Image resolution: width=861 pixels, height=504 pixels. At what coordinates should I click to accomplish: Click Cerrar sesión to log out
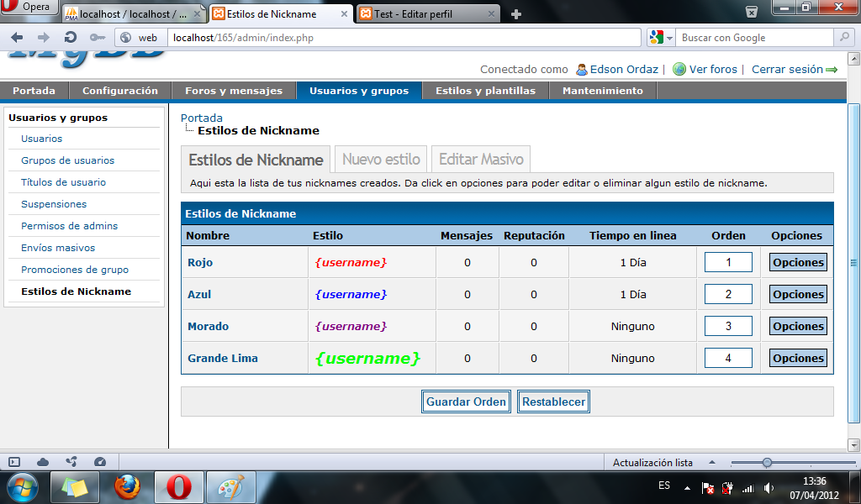tap(787, 69)
